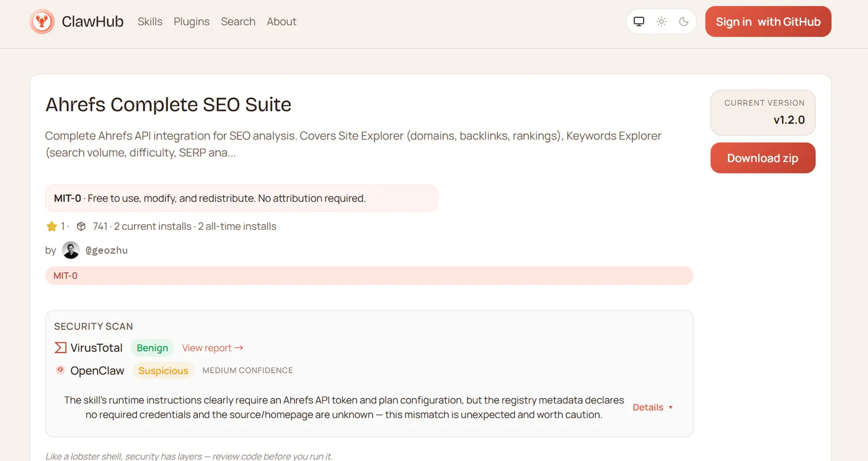The width and height of the screenshot is (868, 461).
Task: Select the system theme monitor icon
Action: [639, 22]
